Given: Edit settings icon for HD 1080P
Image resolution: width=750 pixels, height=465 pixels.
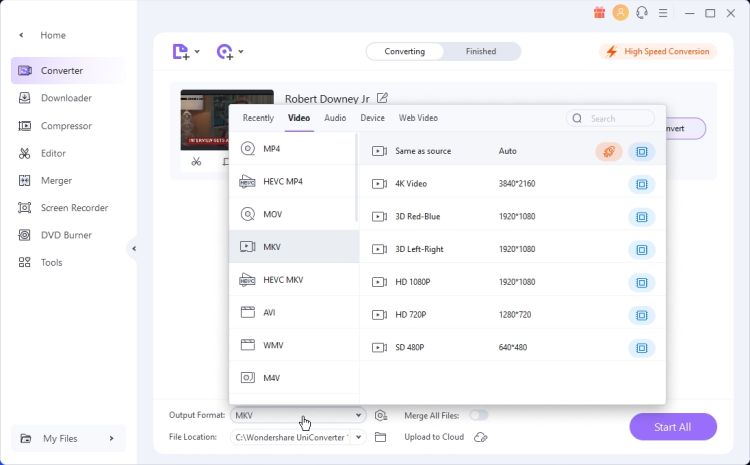Looking at the screenshot, I should click(x=641, y=282).
